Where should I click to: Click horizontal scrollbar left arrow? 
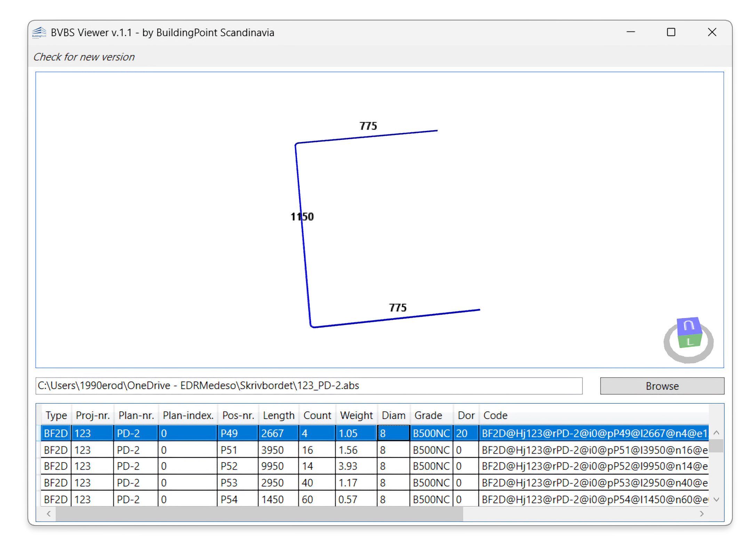click(x=49, y=514)
